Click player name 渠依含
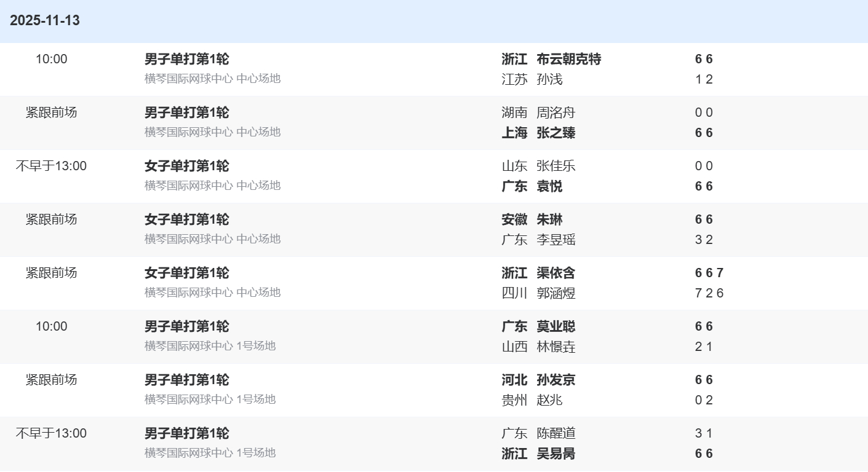The width and height of the screenshot is (868, 472). [556, 273]
